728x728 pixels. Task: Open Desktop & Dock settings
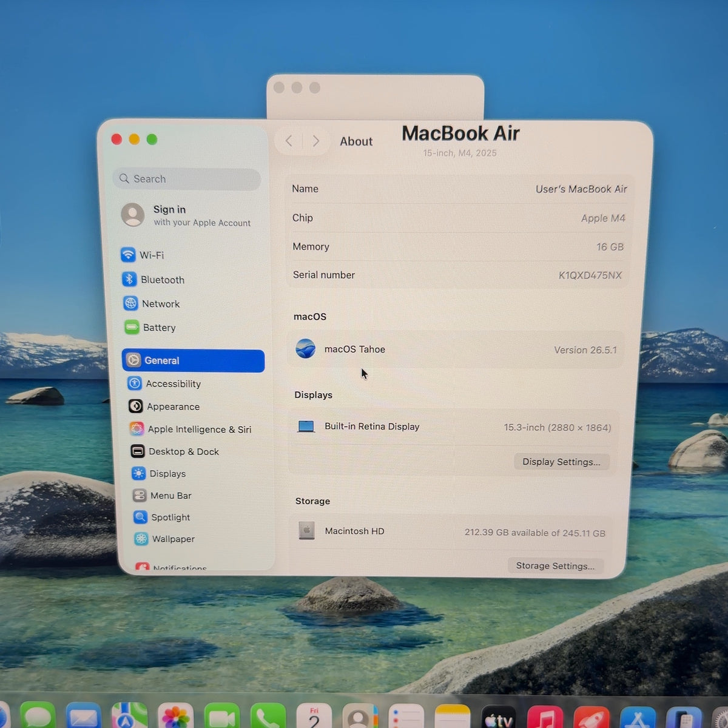coord(175,451)
